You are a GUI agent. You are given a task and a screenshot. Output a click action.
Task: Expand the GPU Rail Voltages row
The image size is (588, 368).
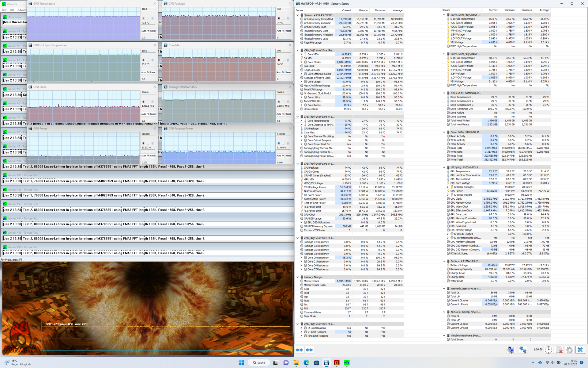[448, 187]
